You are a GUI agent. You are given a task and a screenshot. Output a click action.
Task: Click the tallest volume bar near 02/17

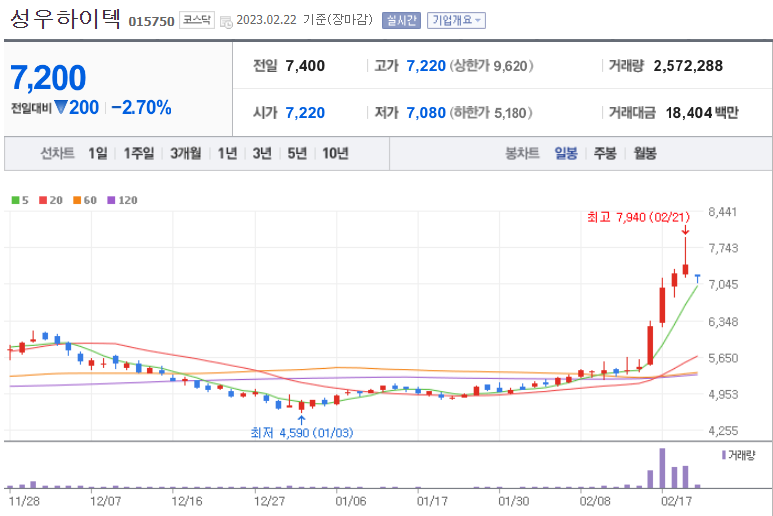click(662, 468)
